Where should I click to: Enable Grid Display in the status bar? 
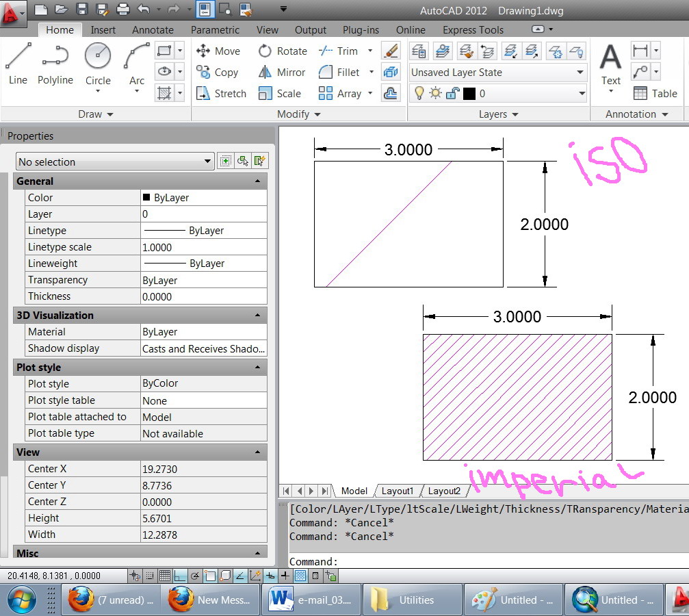point(166,576)
